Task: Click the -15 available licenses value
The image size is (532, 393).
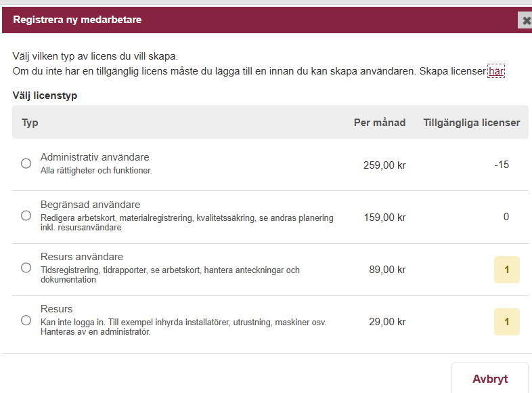Action: point(502,165)
